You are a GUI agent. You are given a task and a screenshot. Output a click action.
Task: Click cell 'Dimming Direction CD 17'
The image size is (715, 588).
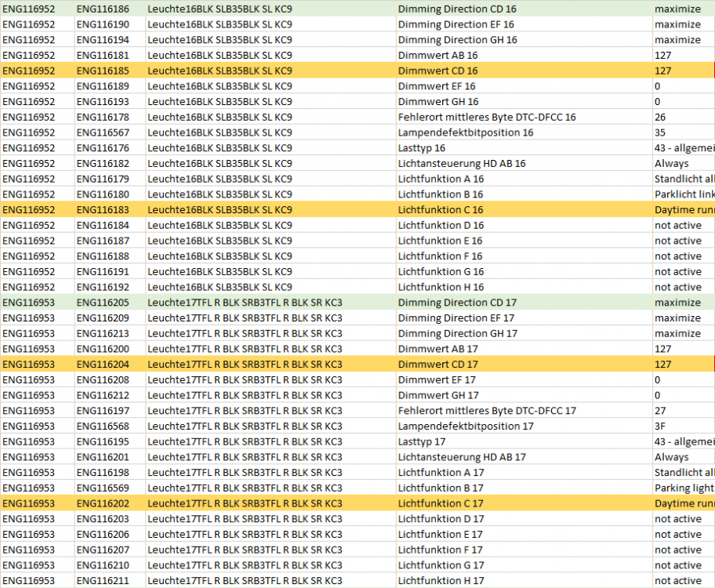click(x=524, y=303)
